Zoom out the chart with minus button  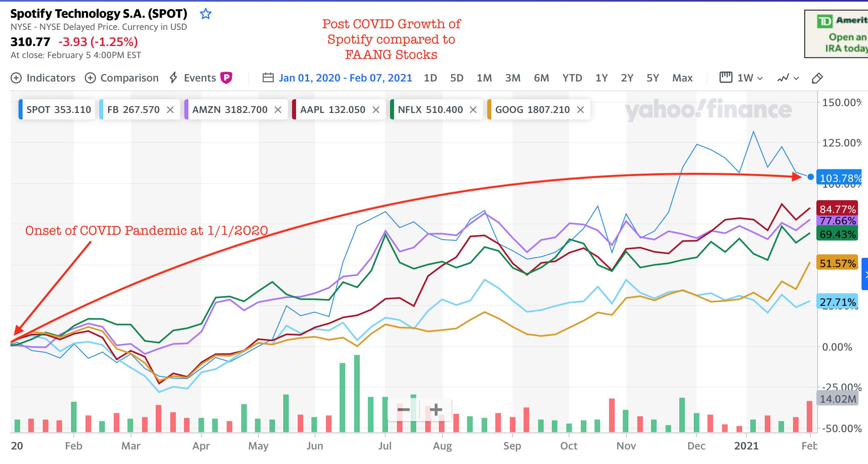coord(403,410)
